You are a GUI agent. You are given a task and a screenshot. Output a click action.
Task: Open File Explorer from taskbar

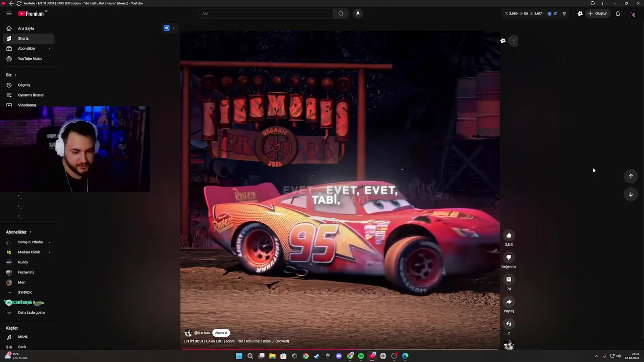point(272,356)
